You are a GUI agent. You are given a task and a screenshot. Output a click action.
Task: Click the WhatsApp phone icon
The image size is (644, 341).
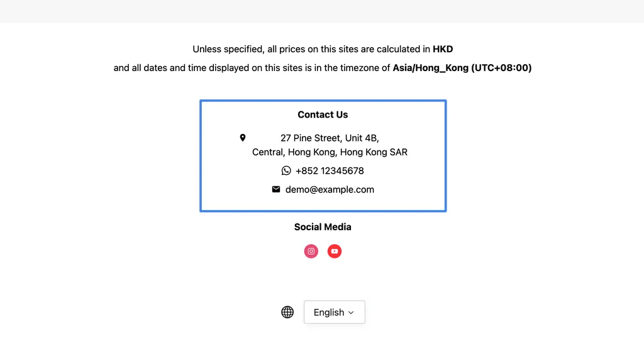pyautogui.click(x=286, y=170)
